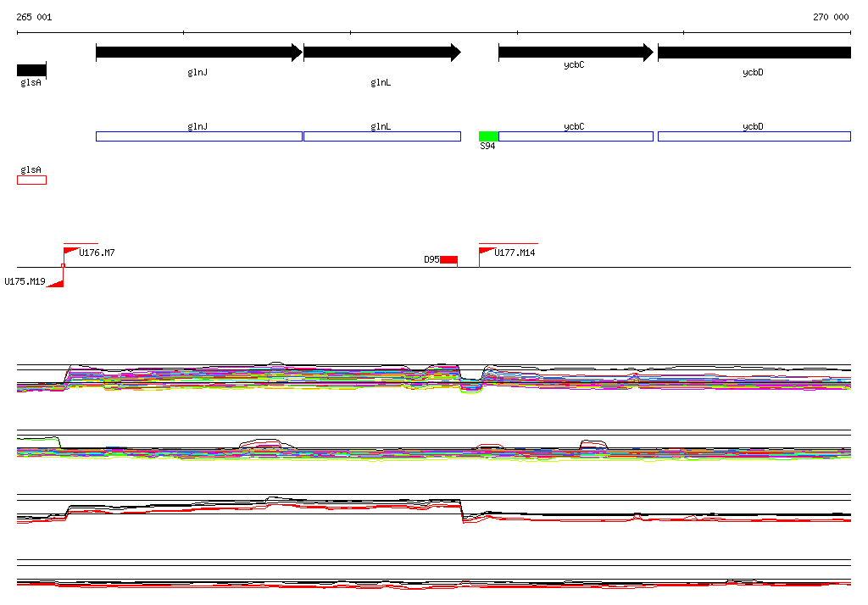Screen dimensions: 868x605
Task: Click the glnL label under black arrow
Action: coord(381,82)
